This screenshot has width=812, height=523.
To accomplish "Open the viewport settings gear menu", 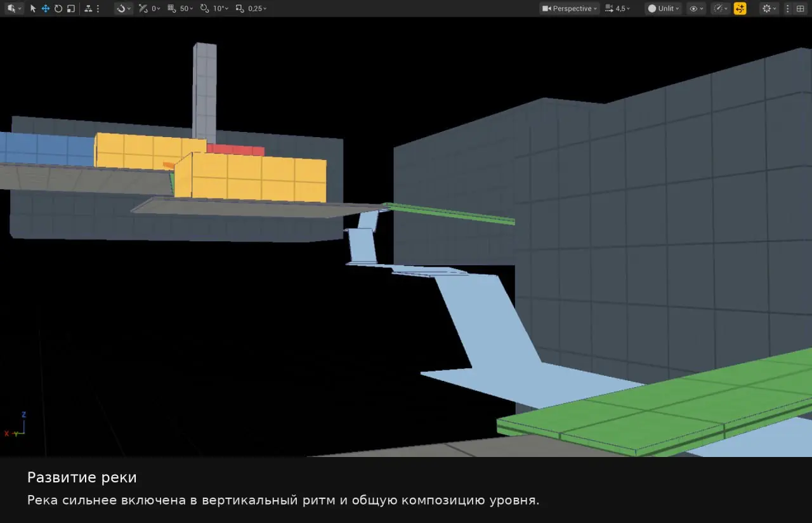I will 769,8.
